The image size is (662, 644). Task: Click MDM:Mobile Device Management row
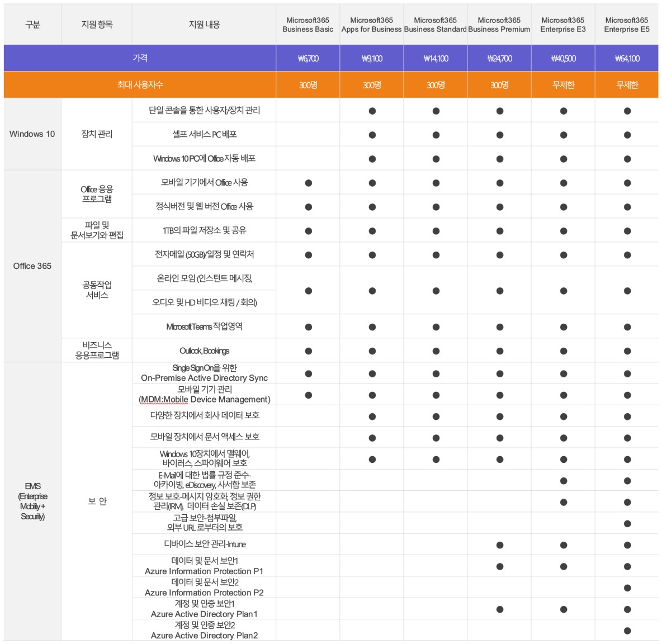(x=204, y=395)
